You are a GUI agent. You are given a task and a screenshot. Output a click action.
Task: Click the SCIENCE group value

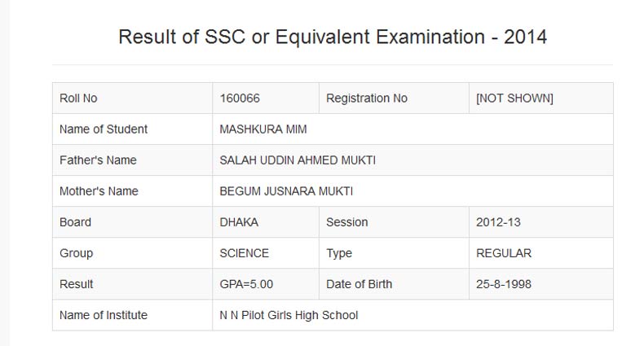click(x=245, y=253)
